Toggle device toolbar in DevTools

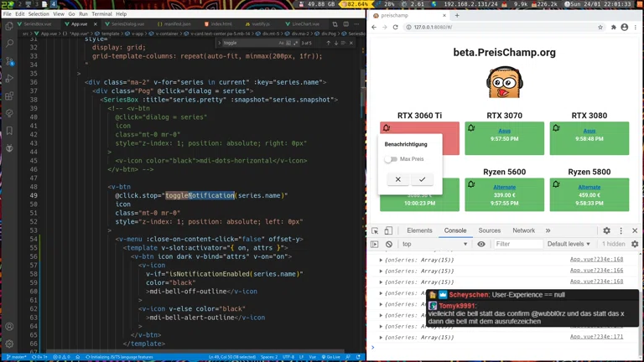pos(388,230)
